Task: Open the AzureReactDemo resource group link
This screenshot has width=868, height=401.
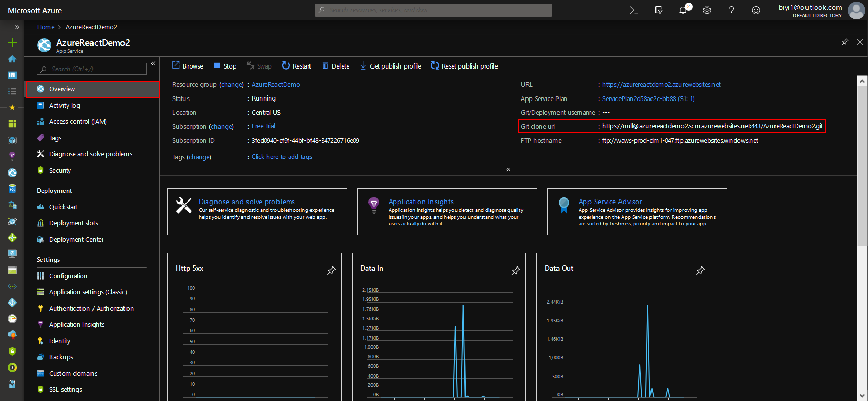Action: [x=276, y=85]
